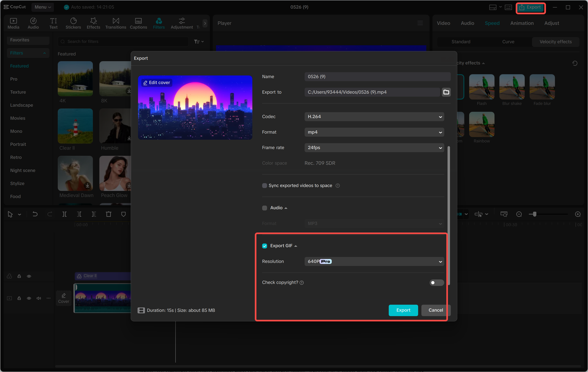Click the Name input field 0526 (9)

pos(377,77)
